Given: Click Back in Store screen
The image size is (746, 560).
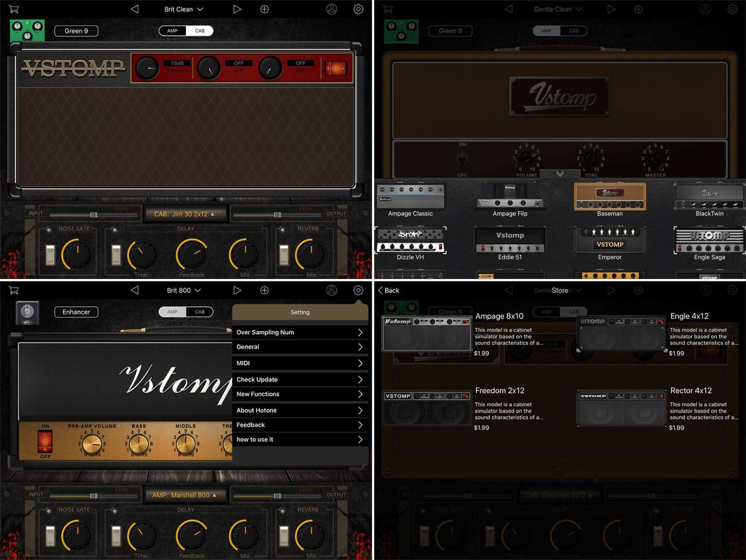Looking at the screenshot, I should [388, 290].
